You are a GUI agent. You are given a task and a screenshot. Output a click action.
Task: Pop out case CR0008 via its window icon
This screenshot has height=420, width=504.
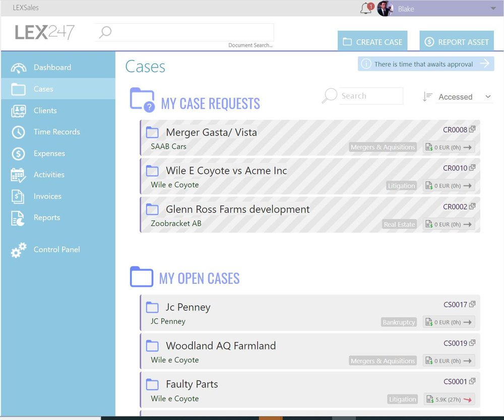[472, 129]
